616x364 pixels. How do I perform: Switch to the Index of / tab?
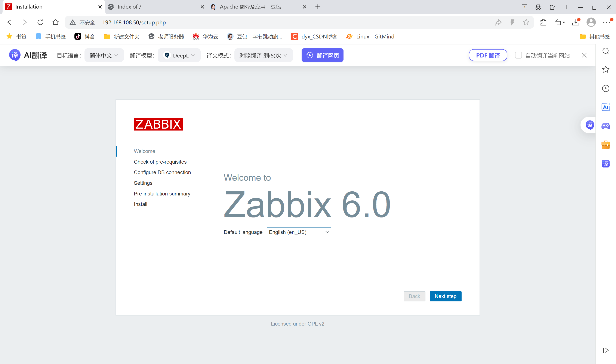(152, 7)
